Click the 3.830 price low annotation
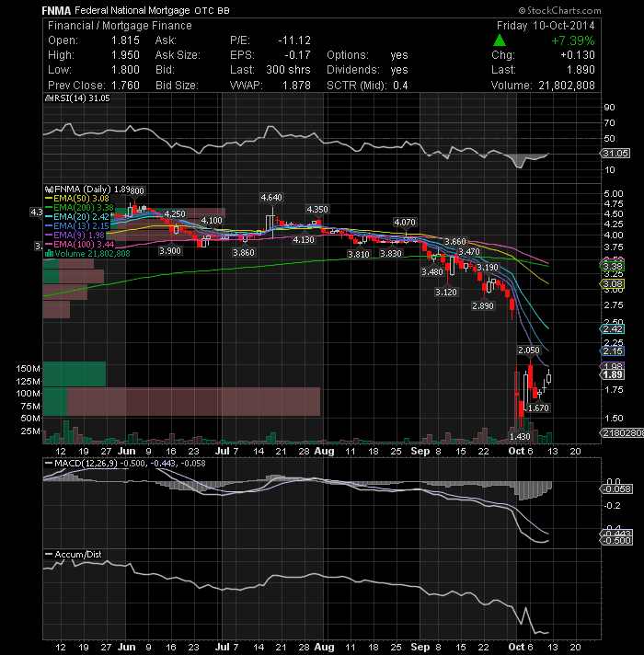Image resolution: width=644 pixels, height=655 pixels. (x=390, y=254)
